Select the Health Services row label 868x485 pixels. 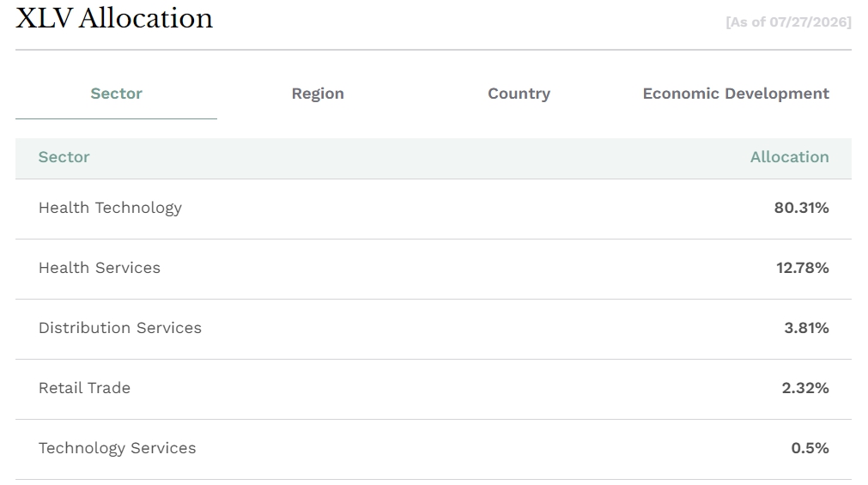point(99,268)
